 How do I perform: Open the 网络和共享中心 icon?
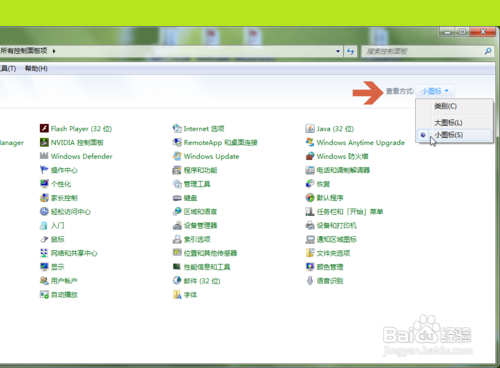44,253
